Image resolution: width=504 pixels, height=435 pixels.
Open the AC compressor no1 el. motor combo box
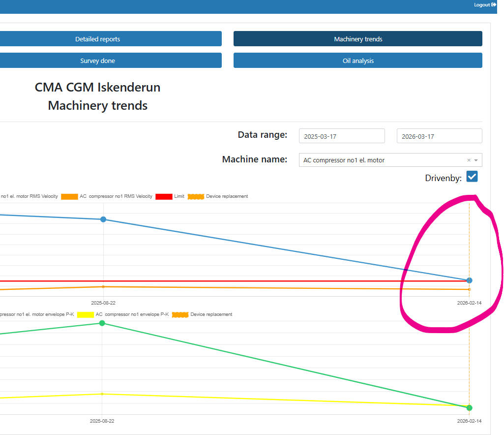[x=384, y=160]
